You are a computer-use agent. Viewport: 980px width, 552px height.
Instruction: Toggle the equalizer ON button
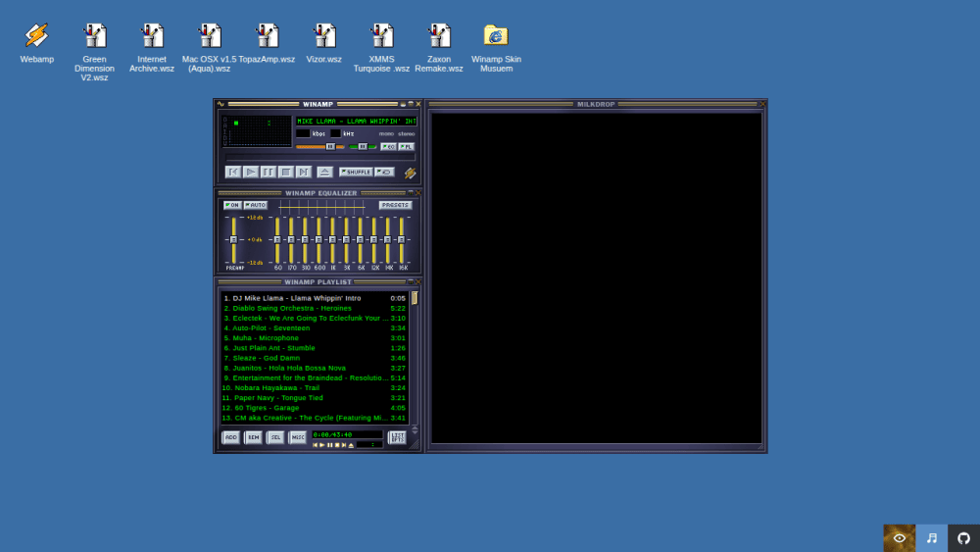click(x=232, y=205)
